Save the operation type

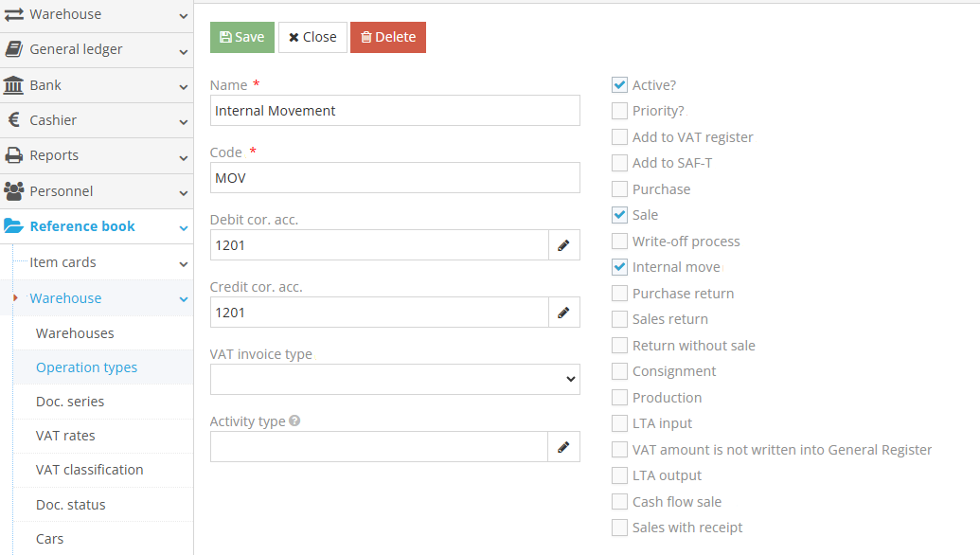click(242, 37)
